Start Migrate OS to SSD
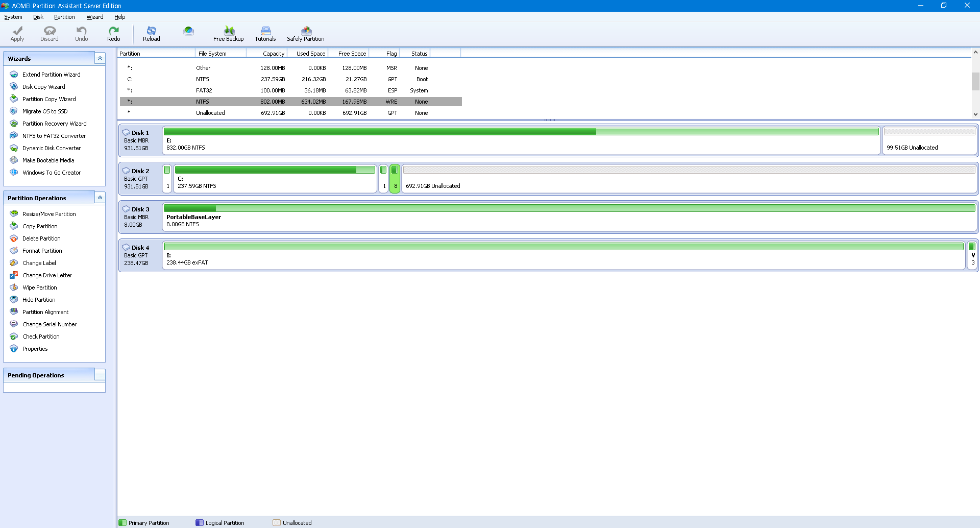The width and height of the screenshot is (980, 528). 45,111
